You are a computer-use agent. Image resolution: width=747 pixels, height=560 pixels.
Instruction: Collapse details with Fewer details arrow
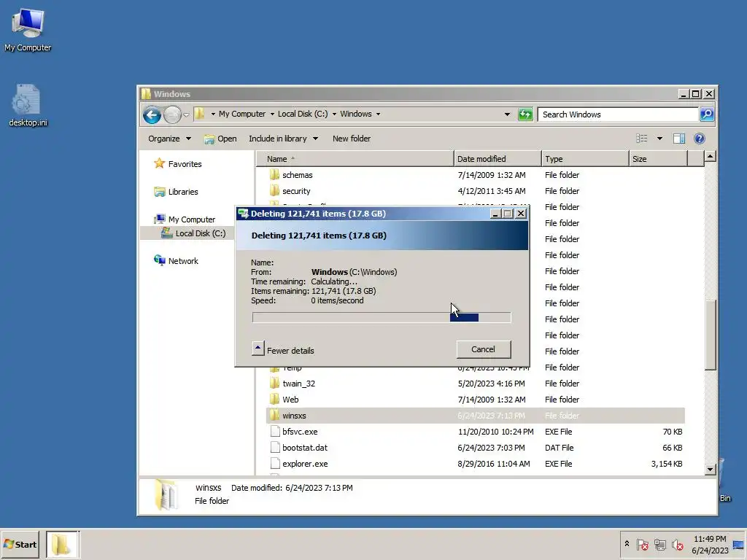tap(258, 349)
